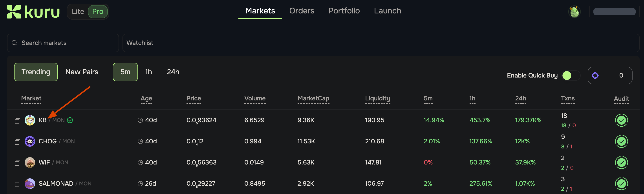Open the audit checkmark for WIF row
The height and width of the screenshot is (194, 644).
pos(621,163)
